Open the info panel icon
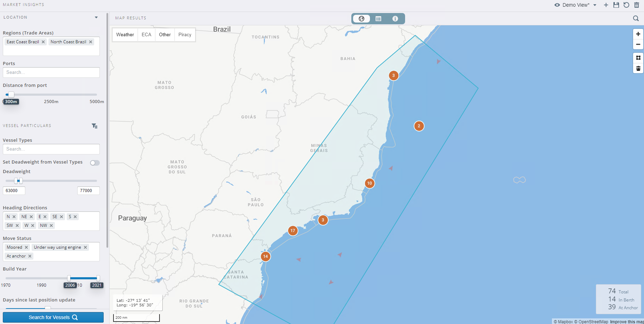This screenshot has height=324, width=644. tap(395, 19)
